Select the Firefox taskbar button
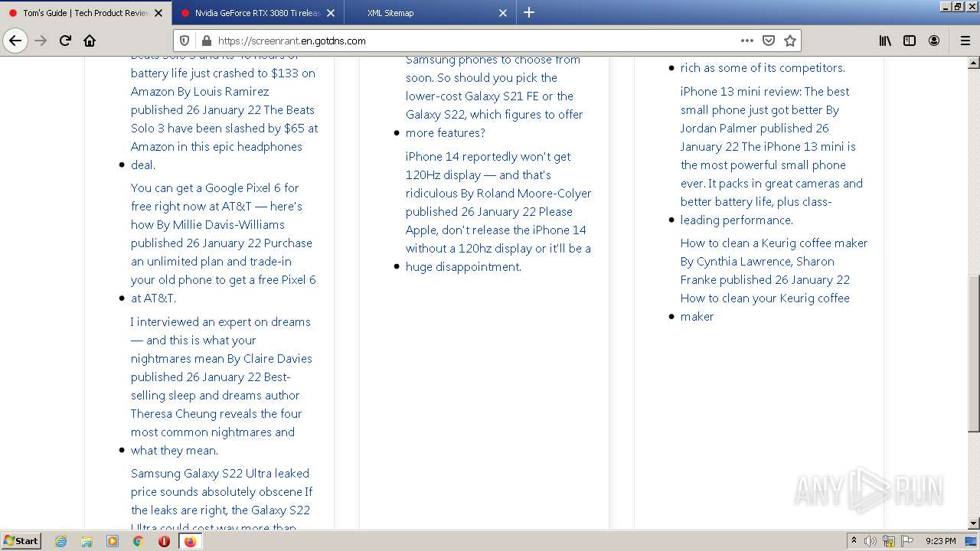This screenshot has width=980, height=551. click(190, 541)
